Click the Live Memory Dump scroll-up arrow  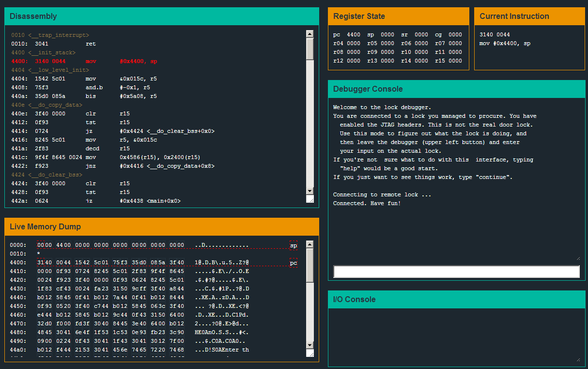click(x=310, y=244)
